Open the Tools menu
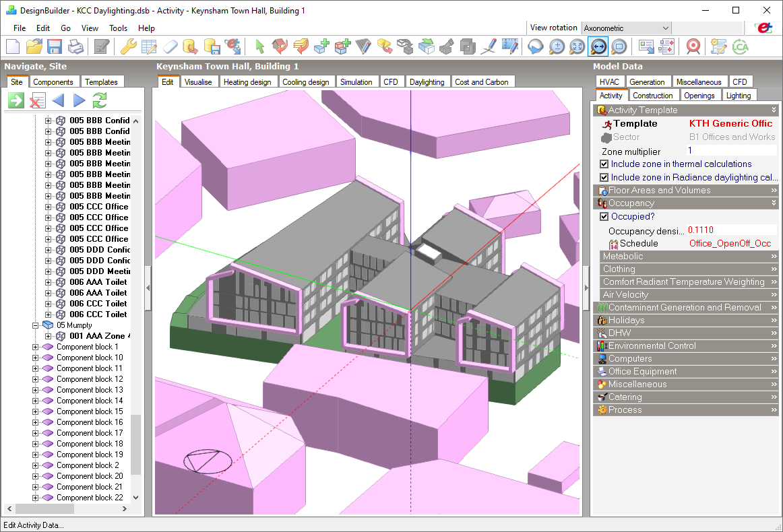Viewport: 783px width, 532px height. (118, 28)
